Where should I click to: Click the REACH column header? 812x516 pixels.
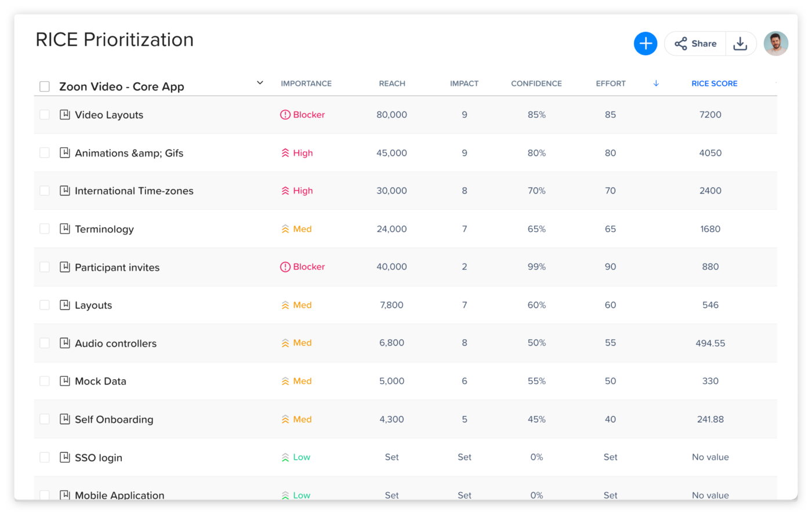coord(392,83)
